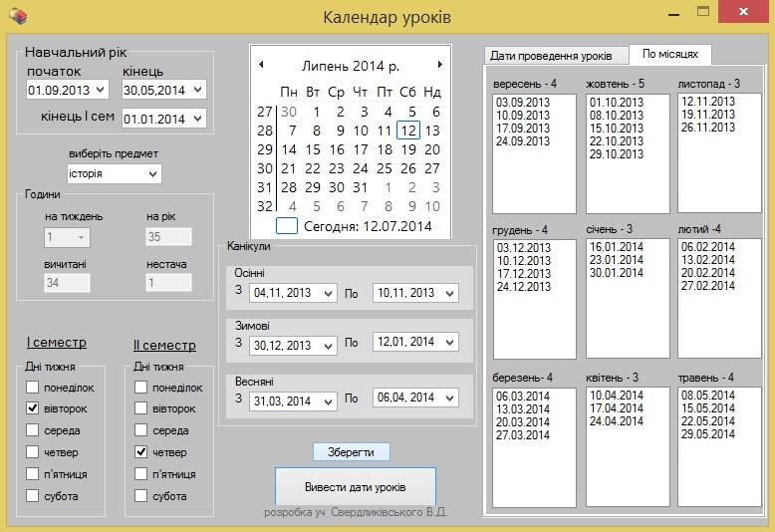Uncheck вівторок in I семестр
775x532 pixels.
pyautogui.click(x=33, y=408)
